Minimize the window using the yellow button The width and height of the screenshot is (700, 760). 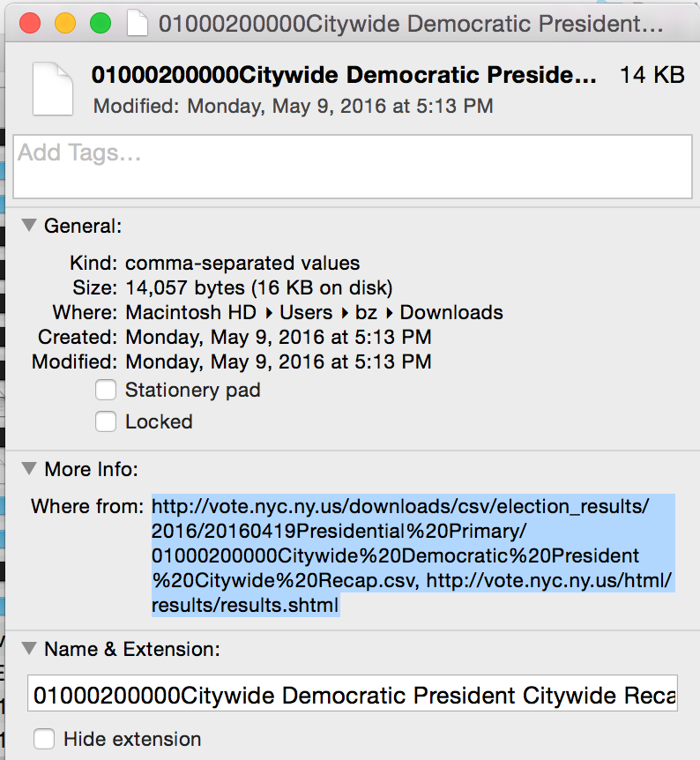(65, 24)
